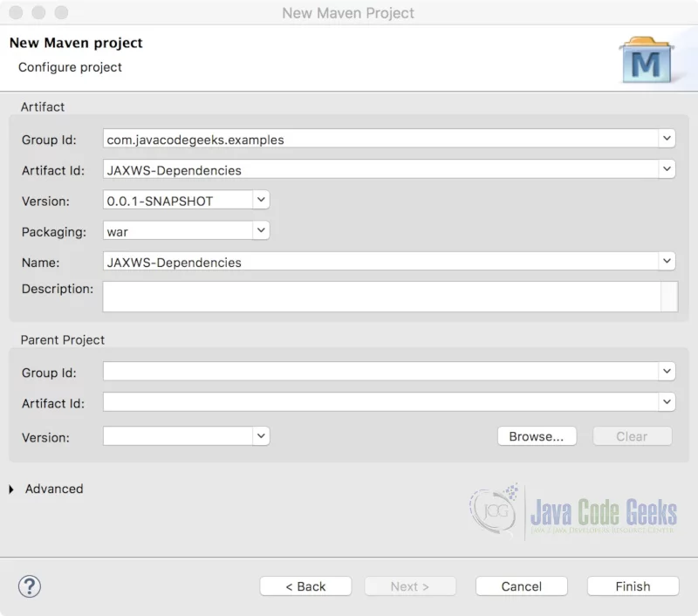
Task: Focus the Artifact Id JAXWS-Dependencies field
Action: (x=380, y=169)
